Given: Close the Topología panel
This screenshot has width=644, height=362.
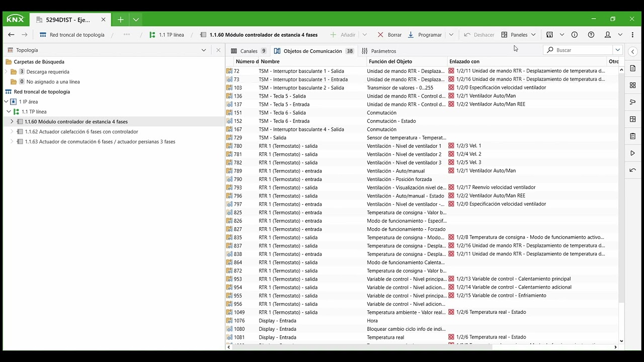Looking at the screenshot, I should pos(218,50).
